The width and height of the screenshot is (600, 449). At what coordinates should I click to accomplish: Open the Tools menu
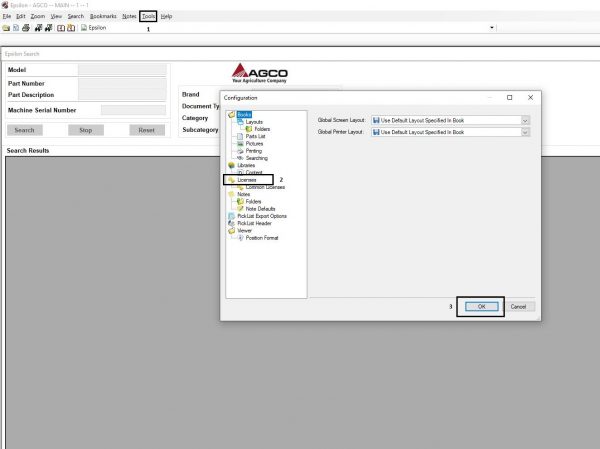[148, 16]
